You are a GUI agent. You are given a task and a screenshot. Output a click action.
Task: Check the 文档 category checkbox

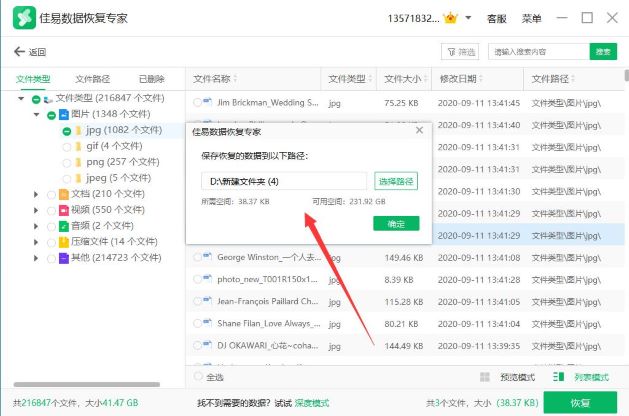click(51, 195)
